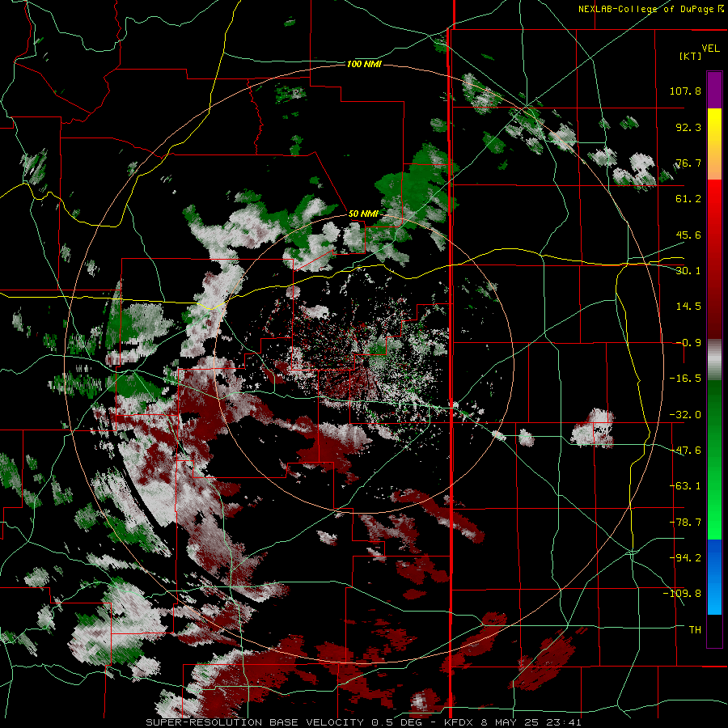Select the 76.7 legend value
This screenshot has height=728, width=728.
pyautogui.click(x=688, y=163)
